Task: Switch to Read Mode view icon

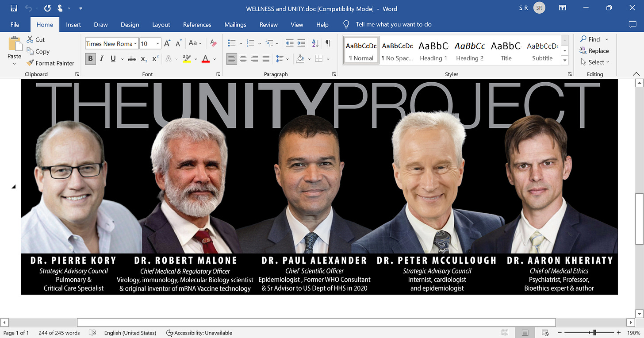Action: [505, 333]
